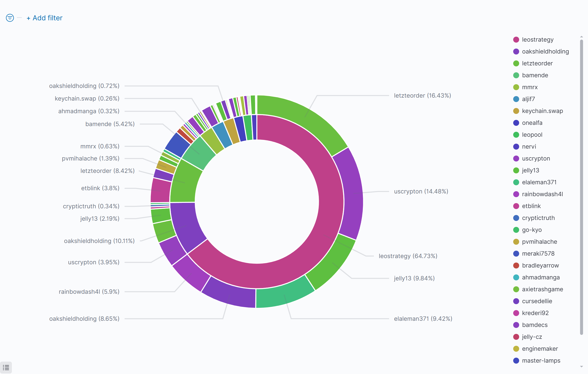
Task: Toggle the legend list icon
Action: (x=6, y=368)
